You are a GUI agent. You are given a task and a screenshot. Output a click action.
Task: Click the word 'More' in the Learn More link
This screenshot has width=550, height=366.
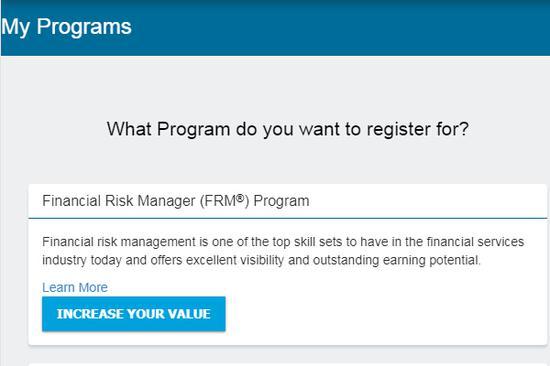(93, 287)
